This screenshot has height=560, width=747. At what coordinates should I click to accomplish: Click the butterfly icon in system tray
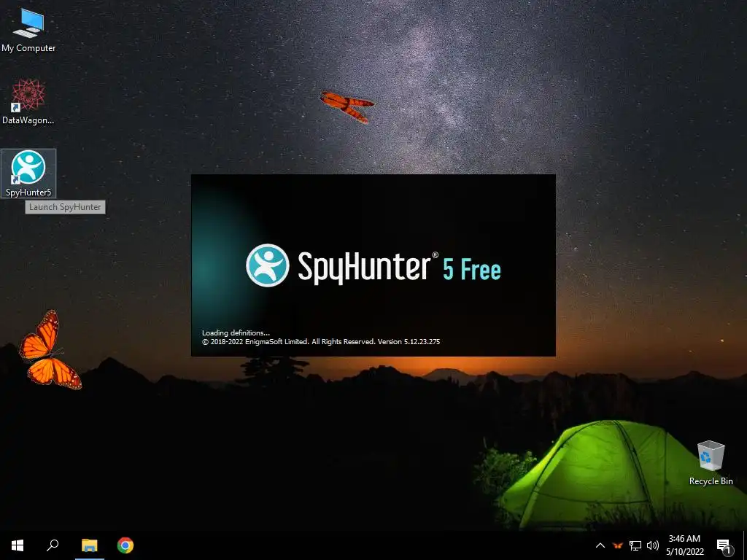click(x=618, y=545)
